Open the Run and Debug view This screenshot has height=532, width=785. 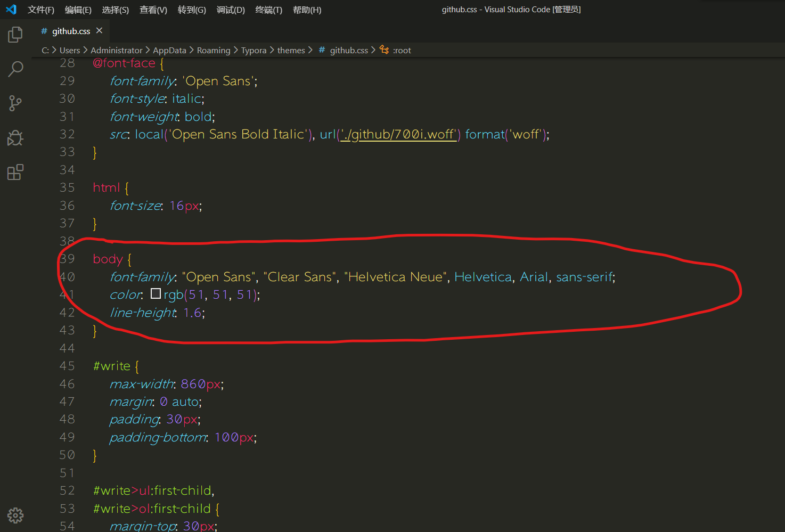15,138
